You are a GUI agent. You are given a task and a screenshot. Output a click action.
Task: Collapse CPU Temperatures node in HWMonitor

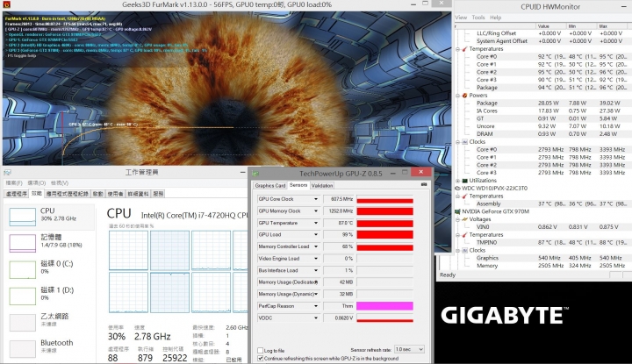point(458,49)
